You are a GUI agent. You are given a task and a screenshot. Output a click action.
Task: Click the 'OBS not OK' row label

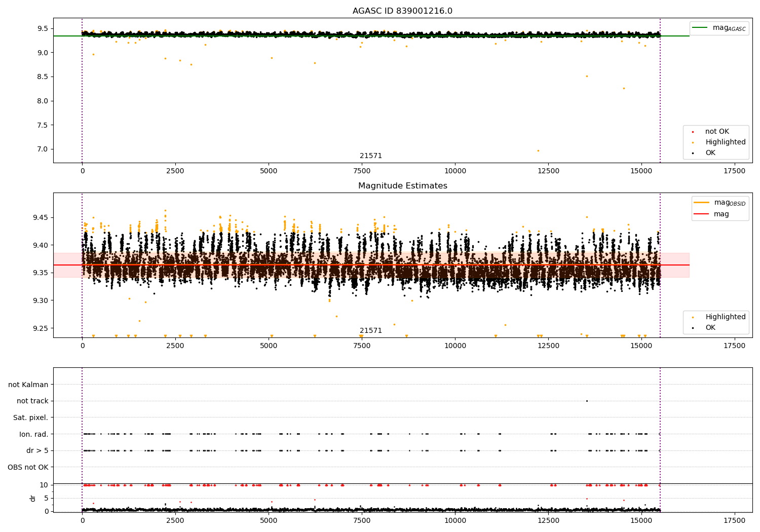(x=28, y=467)
